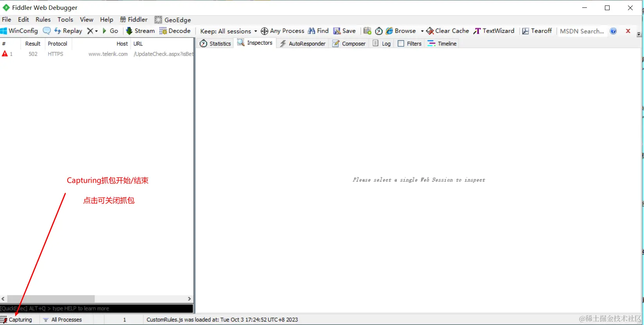Switch to Inspectors tab
The image size is (644, 325).
tap(255, 43)
